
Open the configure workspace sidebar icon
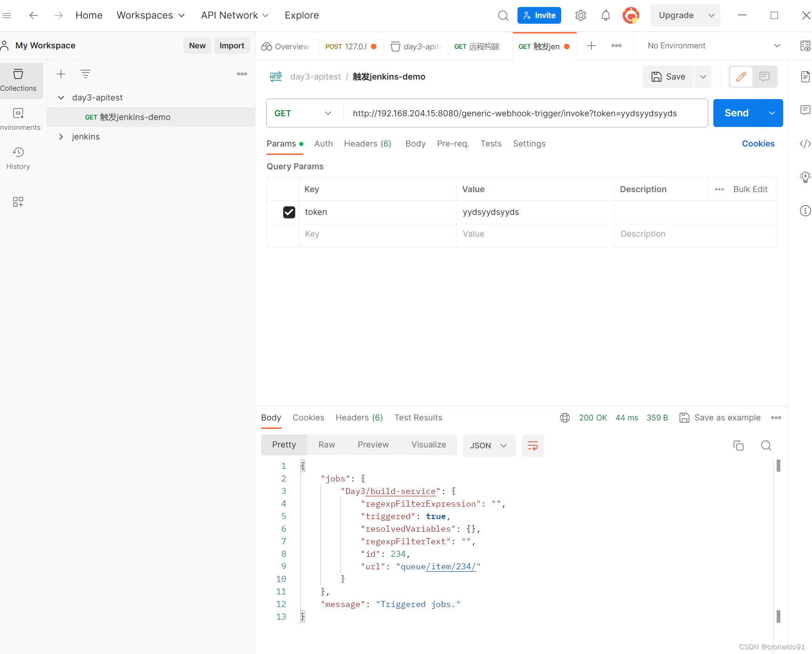[x=18, y=201]
